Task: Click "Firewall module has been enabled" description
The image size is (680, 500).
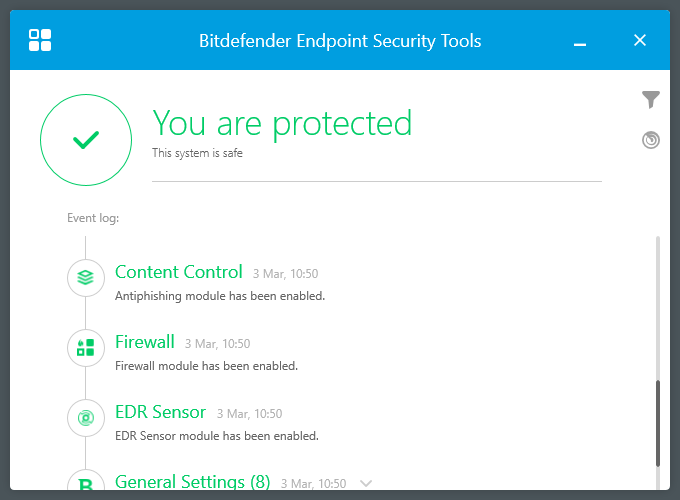Action: tap(206, 366)
